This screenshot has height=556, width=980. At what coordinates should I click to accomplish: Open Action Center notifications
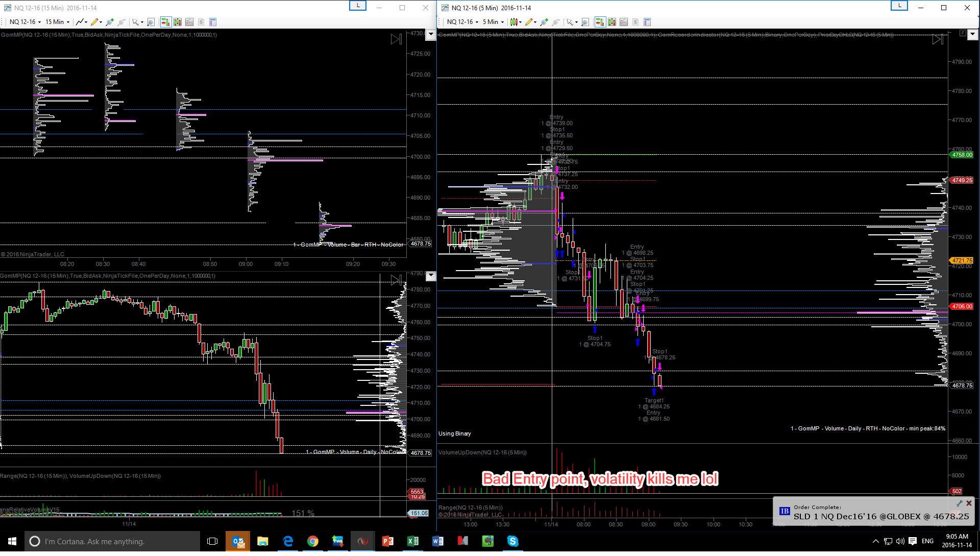pyautogui.click(x=913, y=541)
